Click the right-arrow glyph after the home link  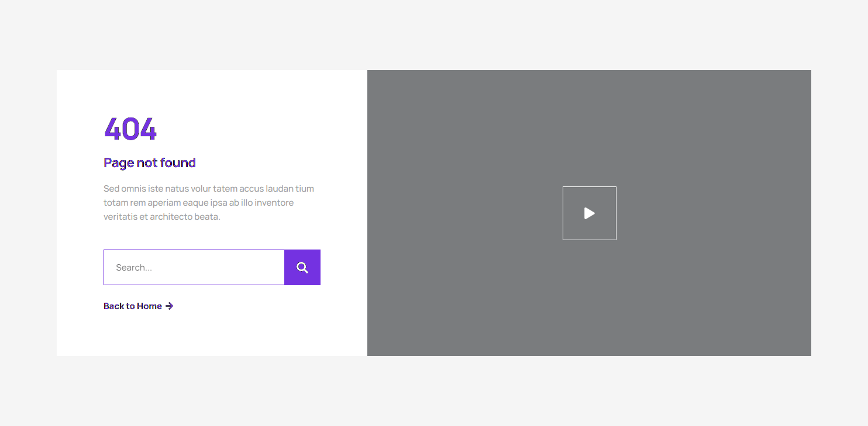point(169,306)
